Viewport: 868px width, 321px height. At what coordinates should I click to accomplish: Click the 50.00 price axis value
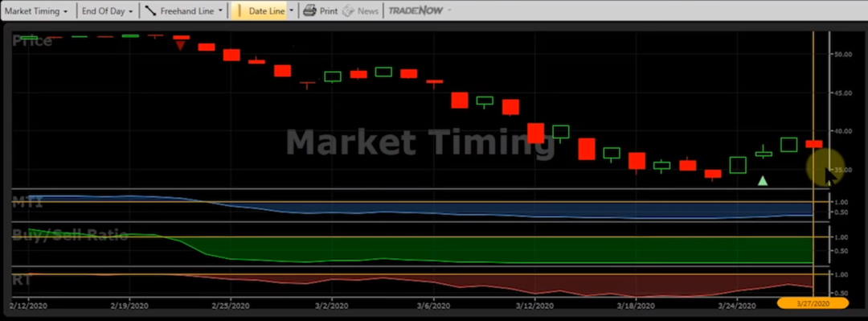point(842,55)
